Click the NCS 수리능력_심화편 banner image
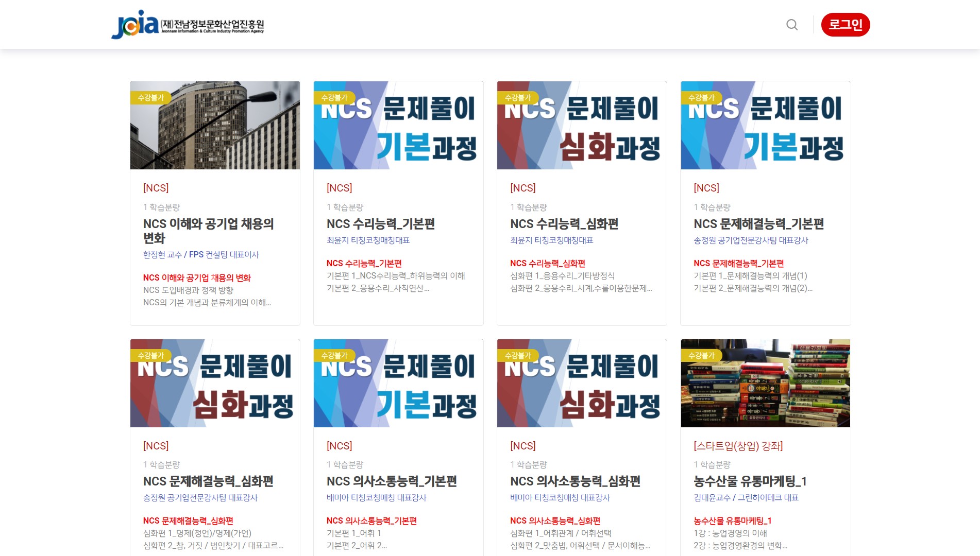Image resolution: width=980 pixels, height=556 pixels. pos(582,125)
